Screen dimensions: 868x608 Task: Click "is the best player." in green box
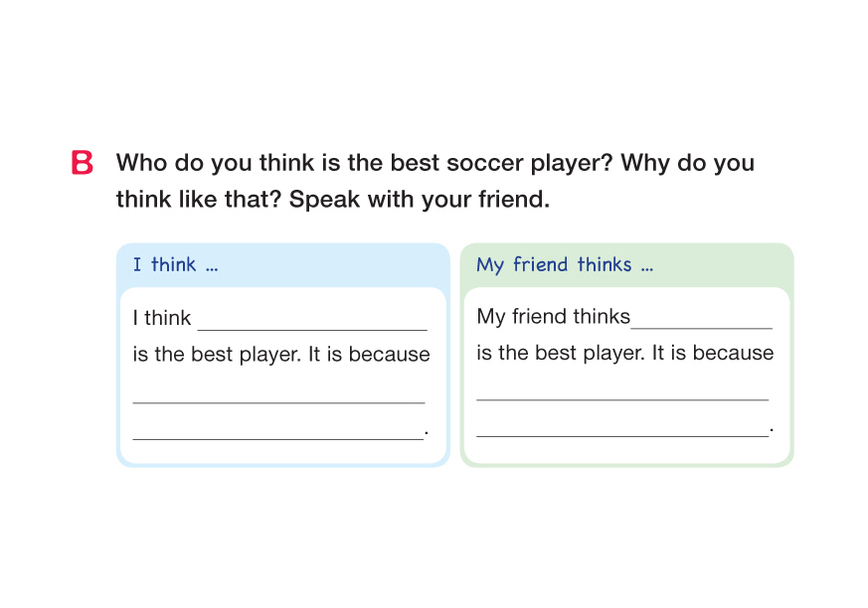(x=561, y=354)
